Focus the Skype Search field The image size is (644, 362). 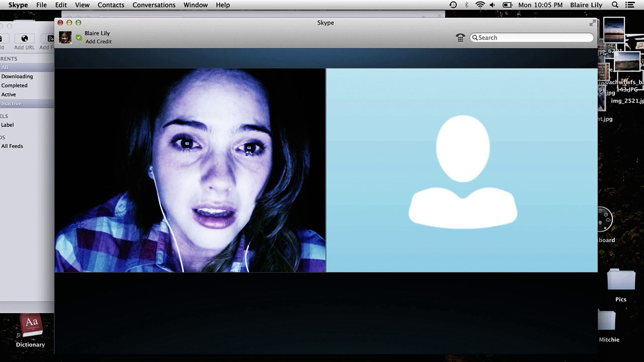click(532, 38)
